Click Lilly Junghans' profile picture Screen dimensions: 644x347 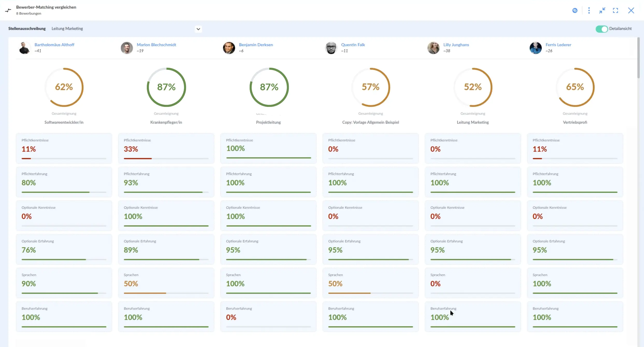point(433,48)
